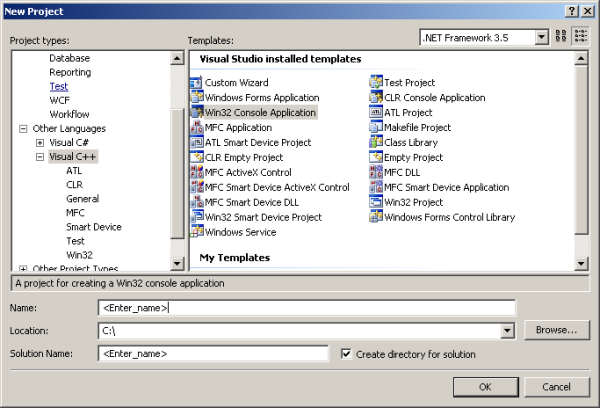Switch templates to large icons view
This screenshot has width=600, height=408.
pyautogui.click(x=561, y=37)
